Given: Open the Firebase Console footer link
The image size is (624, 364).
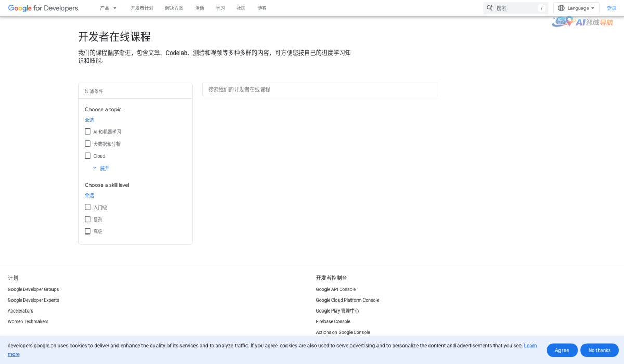Looking at the screenshot, I should click(333, 321).
